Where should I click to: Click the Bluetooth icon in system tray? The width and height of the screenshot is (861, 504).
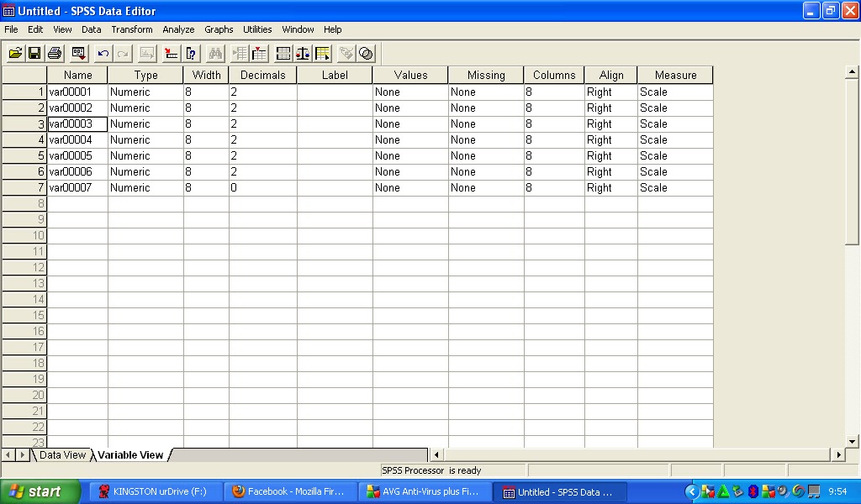(x=753, y=491)
